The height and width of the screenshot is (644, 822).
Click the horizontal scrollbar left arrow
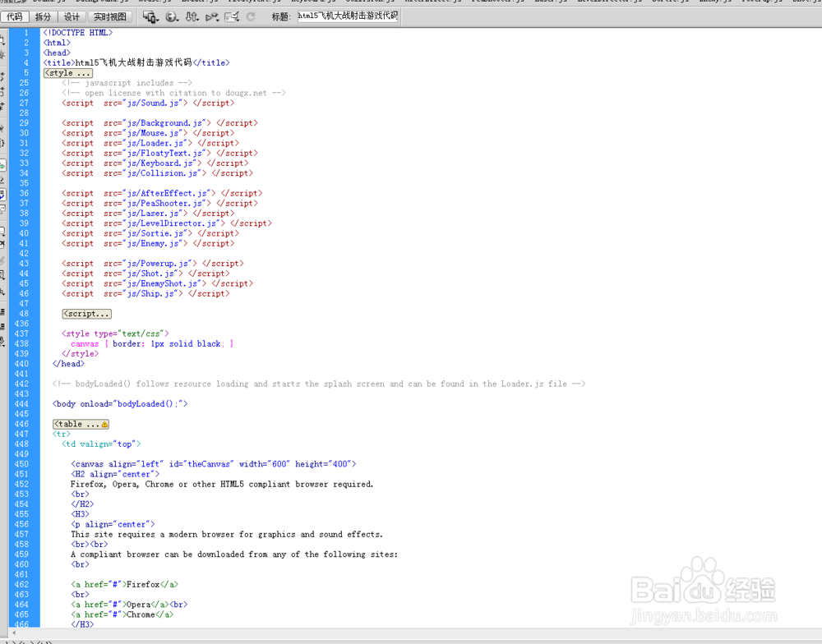point(14,633)
